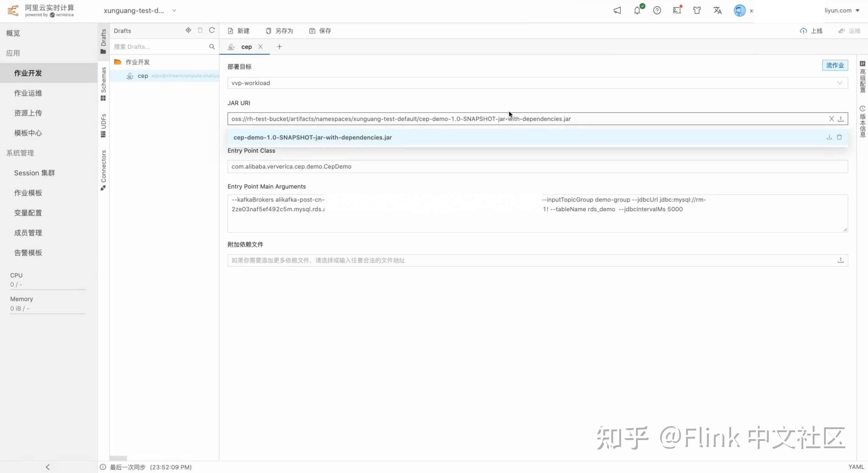Collapse the left sidebar with the chevron
Image resolution: width=868 pixels, height=473 pixels.
[x=47, y=467]
